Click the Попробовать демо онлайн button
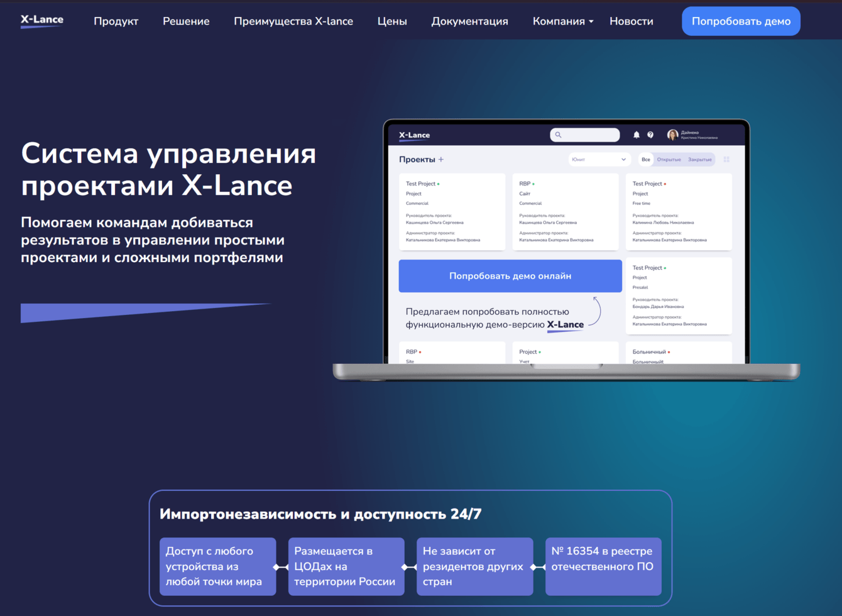The height and width of the screenshot is (616, 842). tap(510, 276)
